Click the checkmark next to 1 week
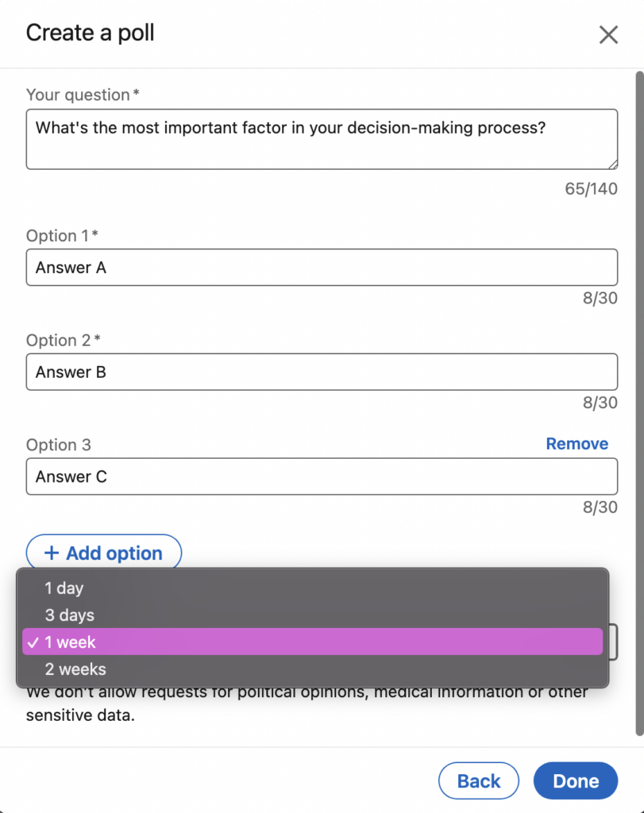This screenshot has height=813, width=644. click(33, 642)
